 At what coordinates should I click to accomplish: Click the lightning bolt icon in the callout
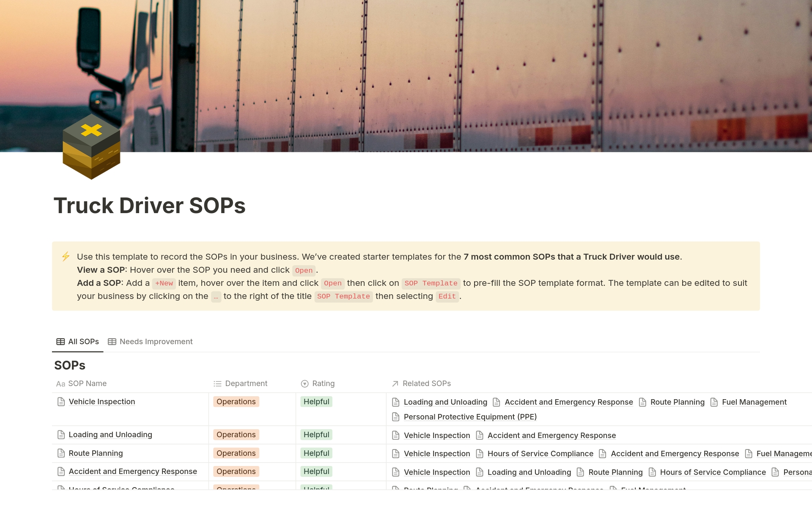(x=66, y=256)
